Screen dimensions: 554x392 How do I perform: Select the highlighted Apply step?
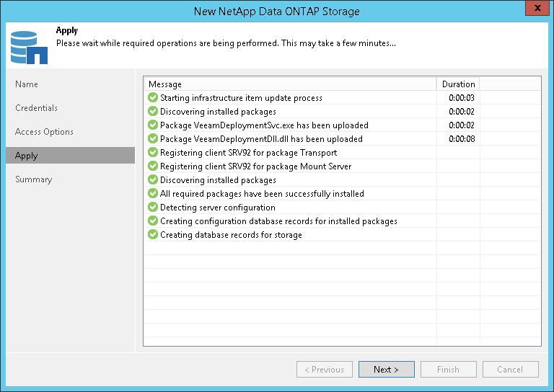27,156
